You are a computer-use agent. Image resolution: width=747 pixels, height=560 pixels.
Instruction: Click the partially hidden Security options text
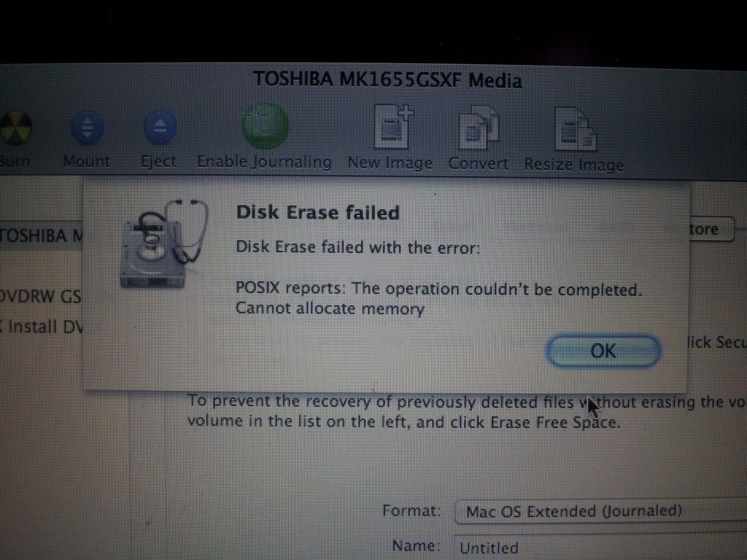(x=716, y=343)
